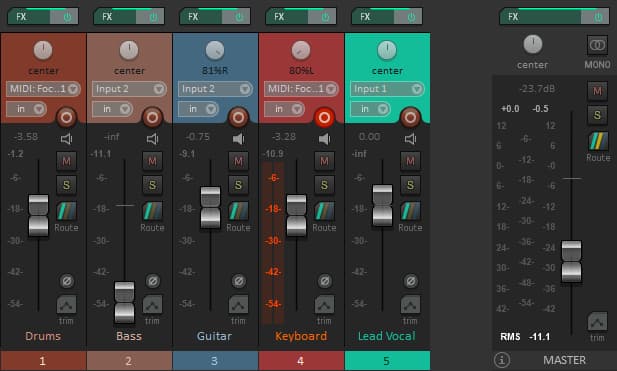Click the Master volume fader handle

pos(571,262)
